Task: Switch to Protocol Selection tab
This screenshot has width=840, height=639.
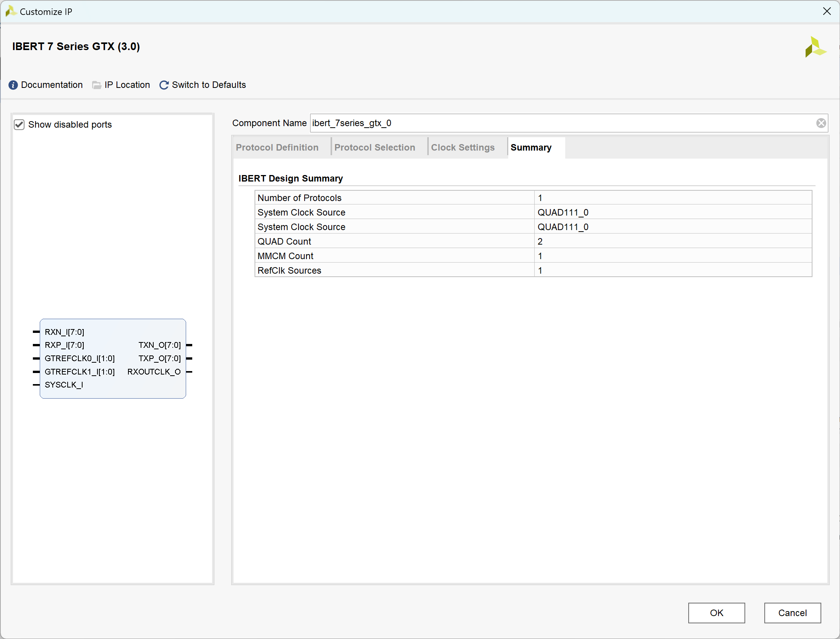Action: pos(375,148)
